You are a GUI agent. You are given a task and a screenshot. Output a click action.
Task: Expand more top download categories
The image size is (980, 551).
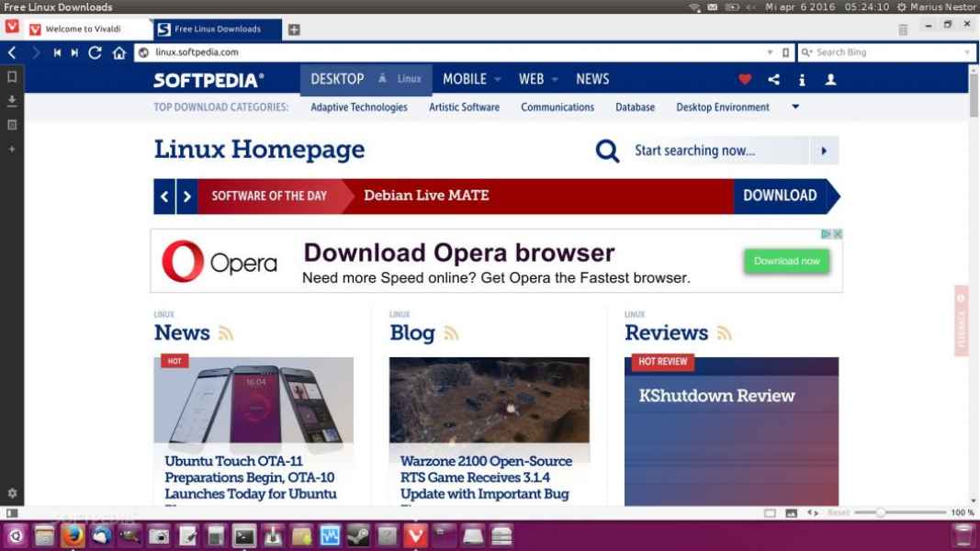coord(795,107)
